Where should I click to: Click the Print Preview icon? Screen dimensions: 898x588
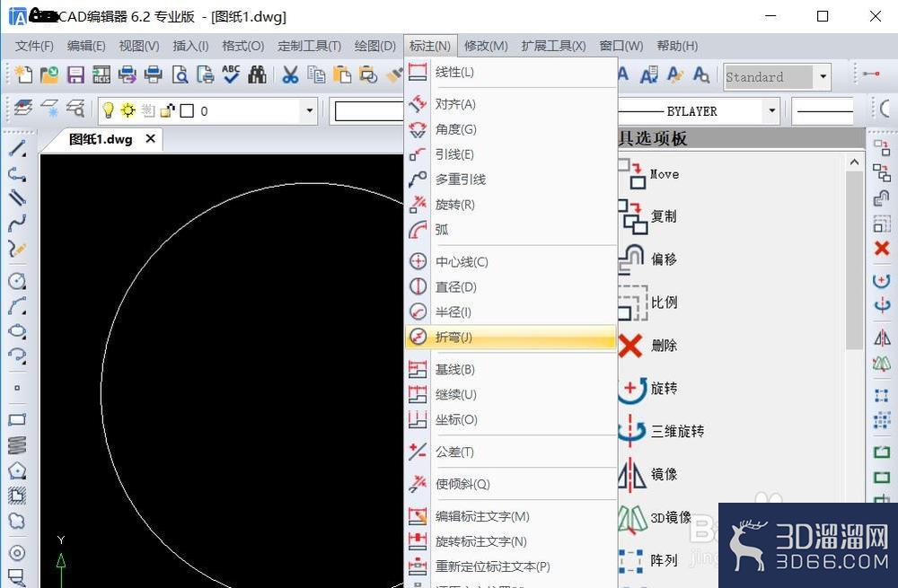[x=180, y=75]
